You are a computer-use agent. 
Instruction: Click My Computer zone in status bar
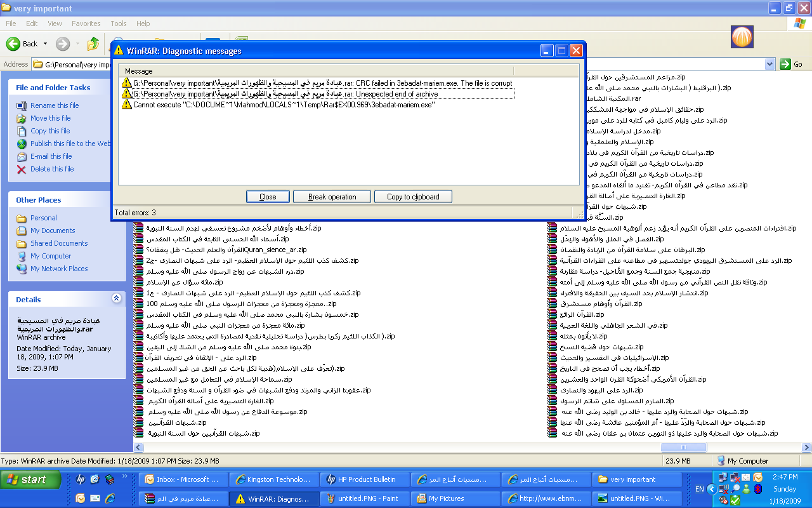(x=742, y=461)
